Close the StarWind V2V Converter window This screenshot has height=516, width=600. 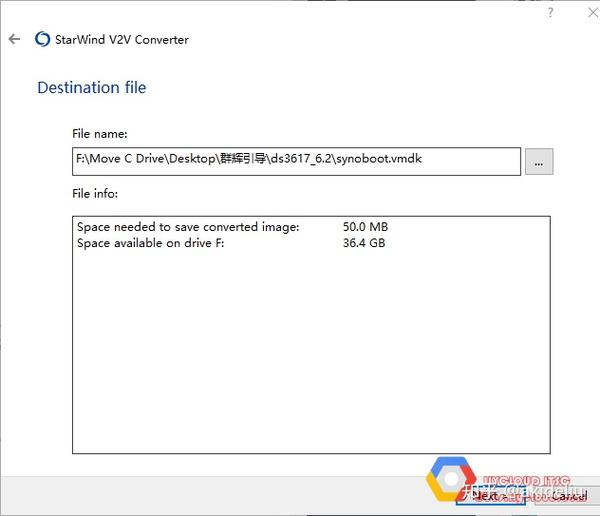[593, 13]
